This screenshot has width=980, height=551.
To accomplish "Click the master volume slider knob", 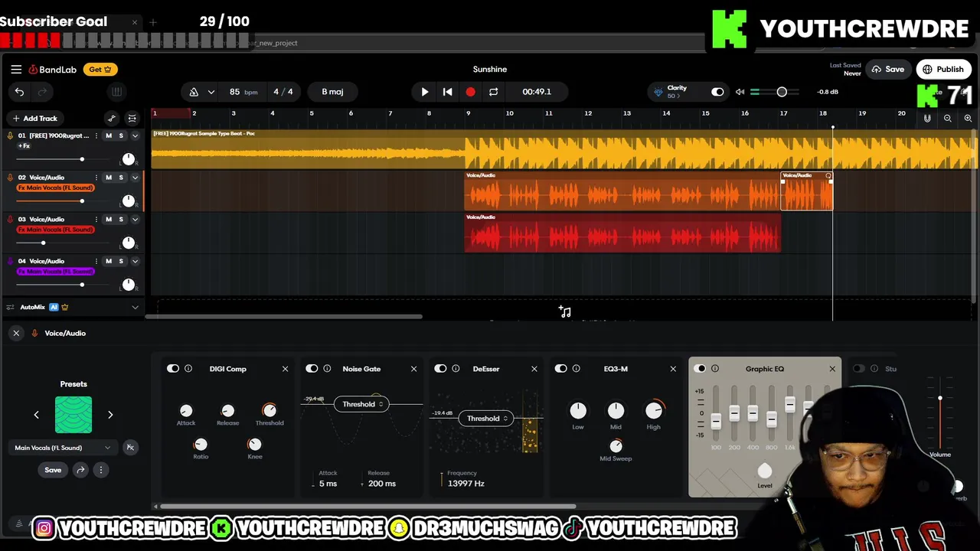I will click(782, 92).
